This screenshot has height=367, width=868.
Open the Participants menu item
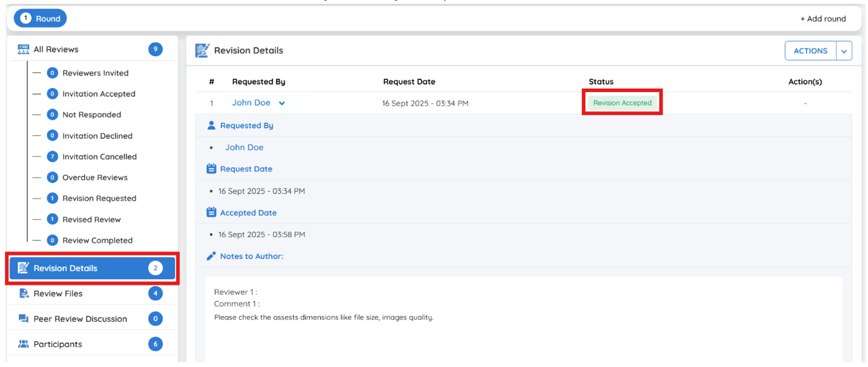(92, 344)
